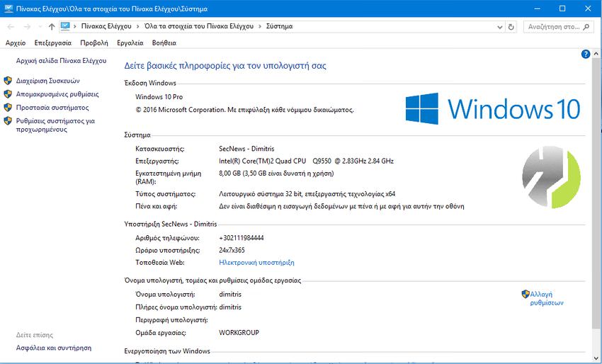Open the Αρχείο menu
The image size is (602, 364).
[16, 43]
